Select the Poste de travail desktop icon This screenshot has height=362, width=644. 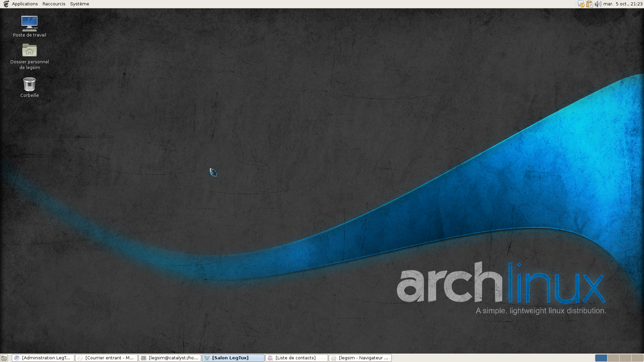coord(30,26)
